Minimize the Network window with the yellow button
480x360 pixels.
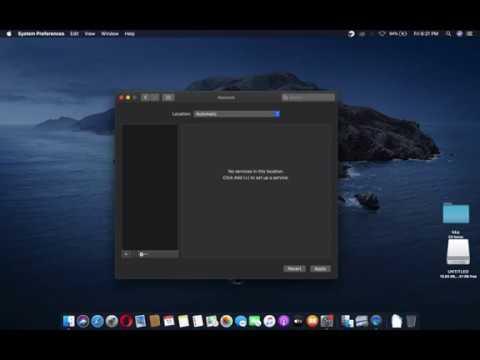(x=128, y=98)
